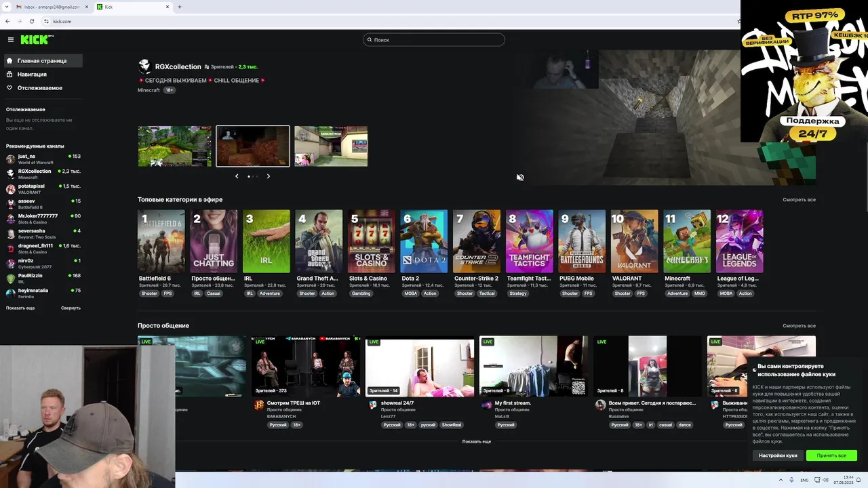The height and width of the screenshot is (488, 868).
Task: Click the 18+ tag next to Minecraft
Action: click(169, 90)
